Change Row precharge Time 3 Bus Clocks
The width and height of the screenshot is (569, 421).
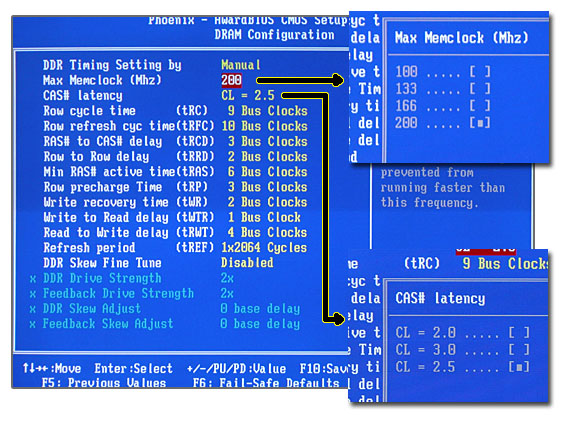coord(267,187)
